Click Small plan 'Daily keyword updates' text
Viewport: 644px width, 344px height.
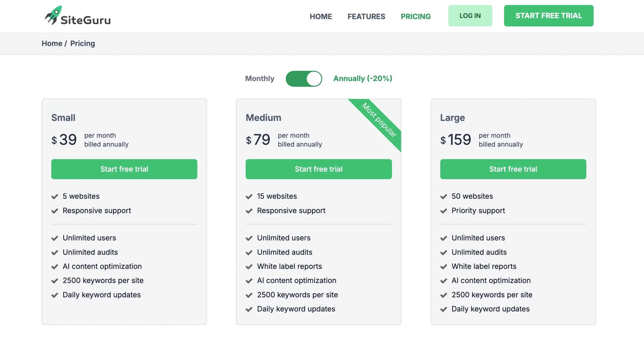[102, 295]
